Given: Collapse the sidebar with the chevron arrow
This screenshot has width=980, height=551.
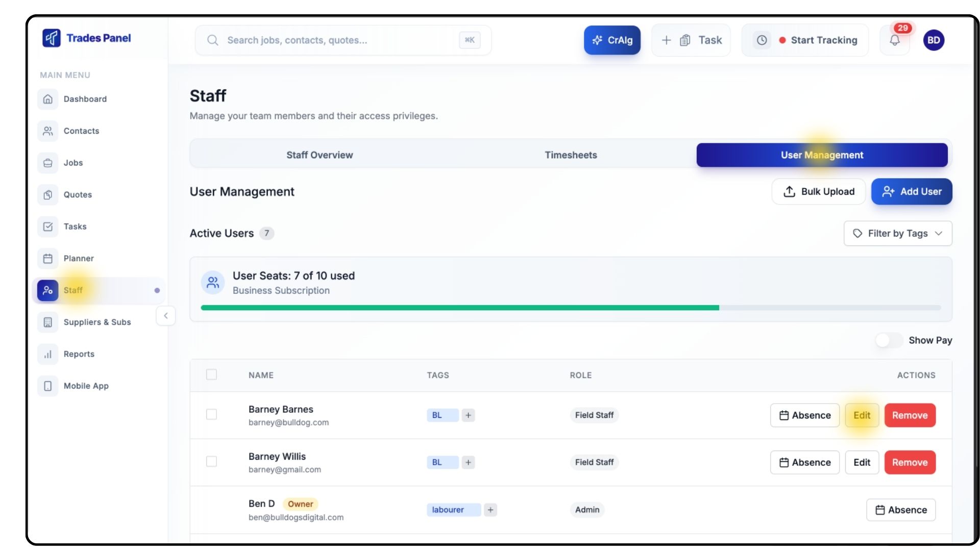Looking at the screenshot, I should coord(166,316).
